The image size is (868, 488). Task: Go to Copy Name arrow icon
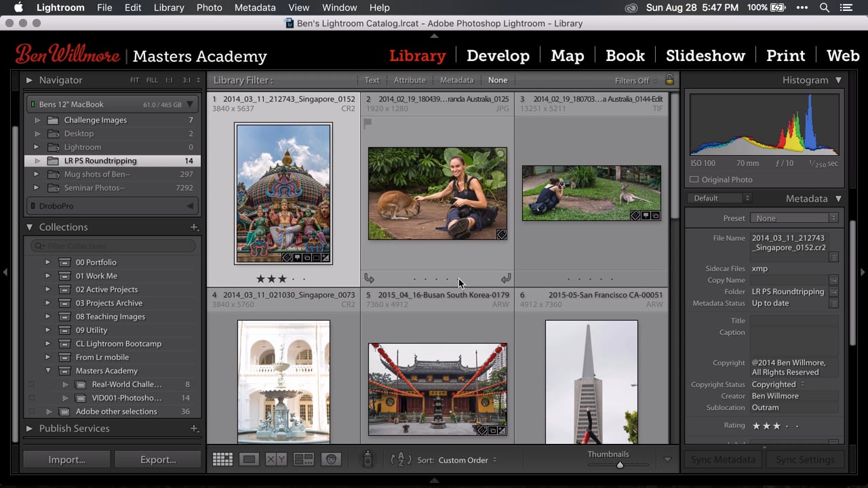pos(833,280)
